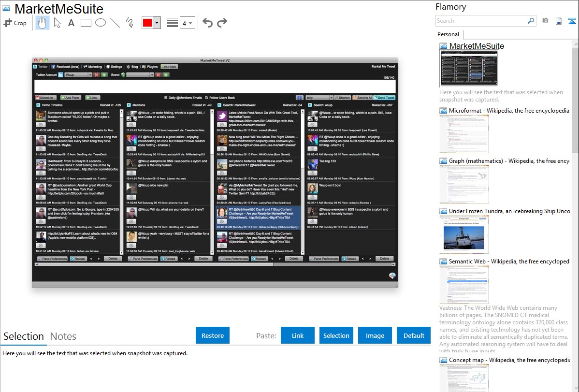The width and height of the screenshot is (579, 392).
Task: Redo the last annotation
Action: click(x=222, y=23)
